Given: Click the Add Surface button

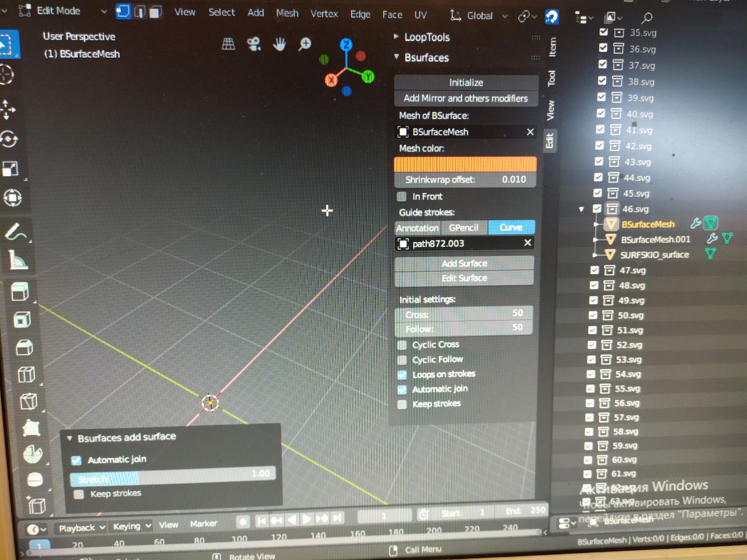Looking at the screenshot, I should coord(465,264).
